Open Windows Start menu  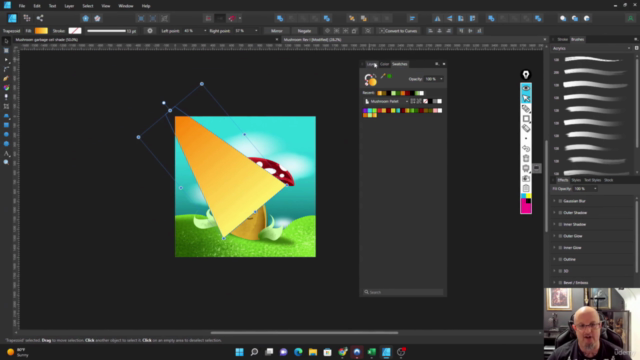(x=240, y=352)
